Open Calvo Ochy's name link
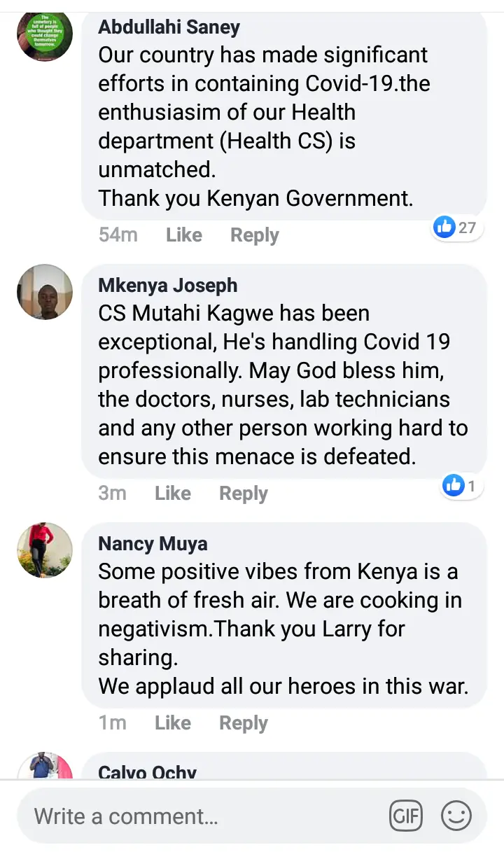Image resolution: width=504 pixels, height=852 pixels. click(148, 771)
